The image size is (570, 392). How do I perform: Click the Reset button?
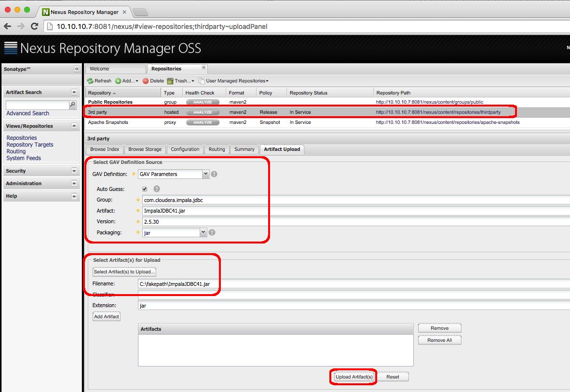tap(393, 377)
